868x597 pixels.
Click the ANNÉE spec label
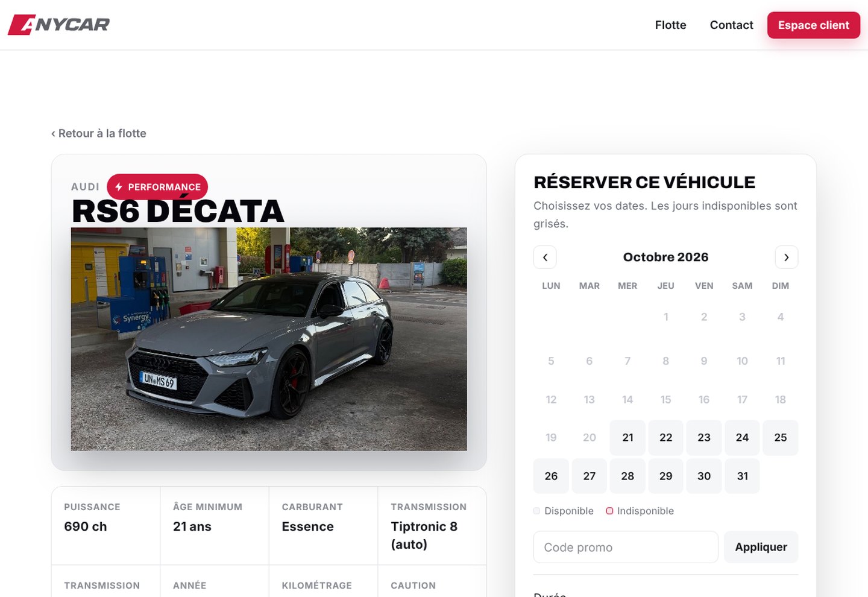pyautogui.click(x=189, y=586)
